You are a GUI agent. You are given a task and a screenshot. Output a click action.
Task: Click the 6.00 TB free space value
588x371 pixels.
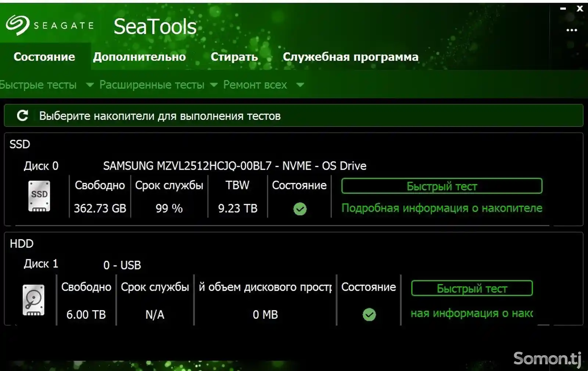point(86,314)
